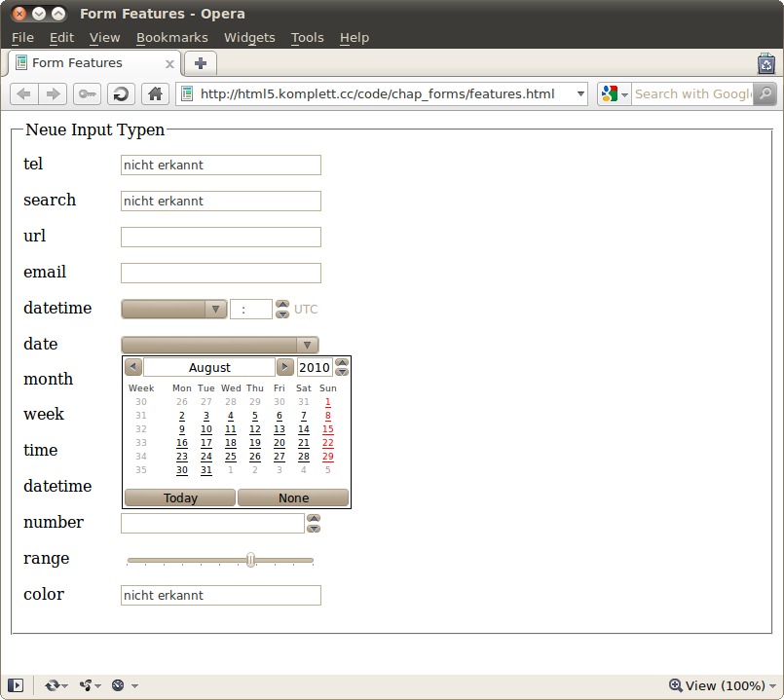Open the Bookmarks menu
This screenshot has width=784, height=700.
coord(171,37)
